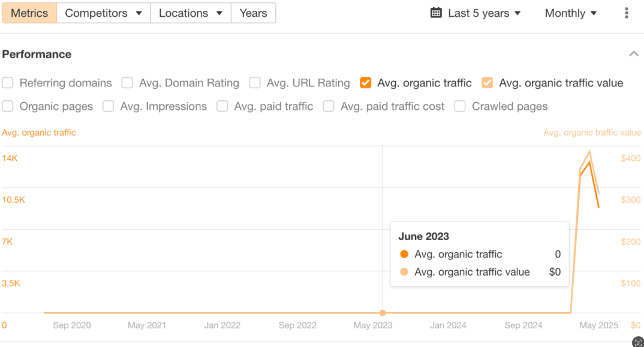Image resolution: width=644 pixels, height=347 pixels.
Task: Open the Competitors dropdown
Action: click(x=102, y=13)
